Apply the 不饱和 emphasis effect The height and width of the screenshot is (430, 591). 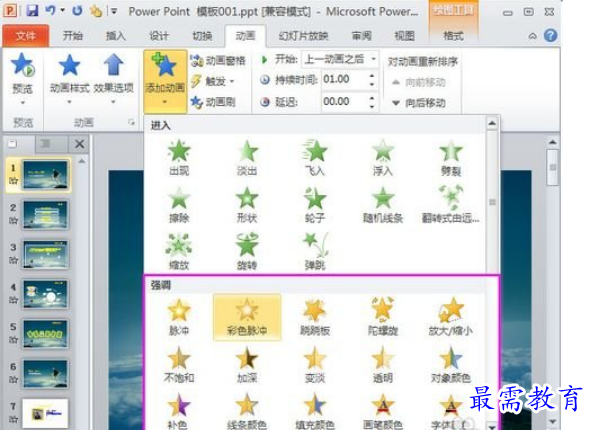click(x=179, y=364)
